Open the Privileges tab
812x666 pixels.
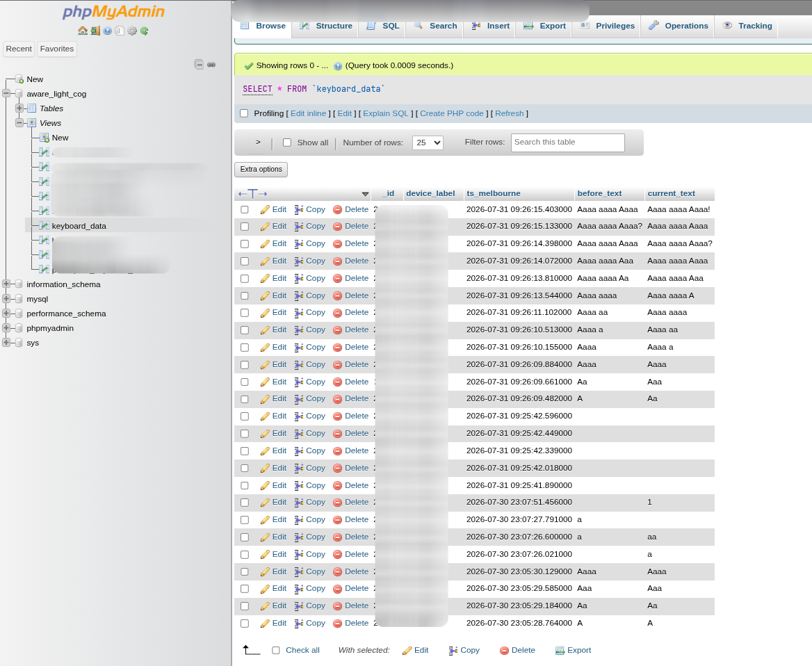pyautogui.click(x=607, y=26)
